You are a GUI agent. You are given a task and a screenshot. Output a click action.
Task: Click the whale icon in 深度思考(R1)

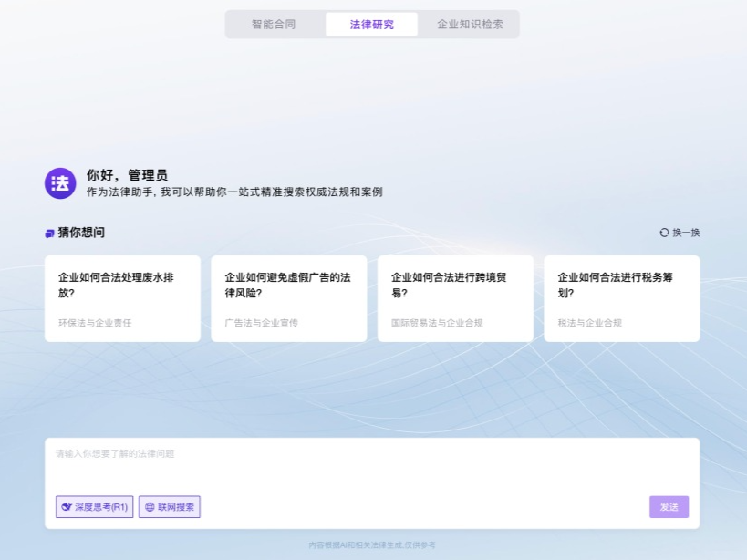[67, 507]
